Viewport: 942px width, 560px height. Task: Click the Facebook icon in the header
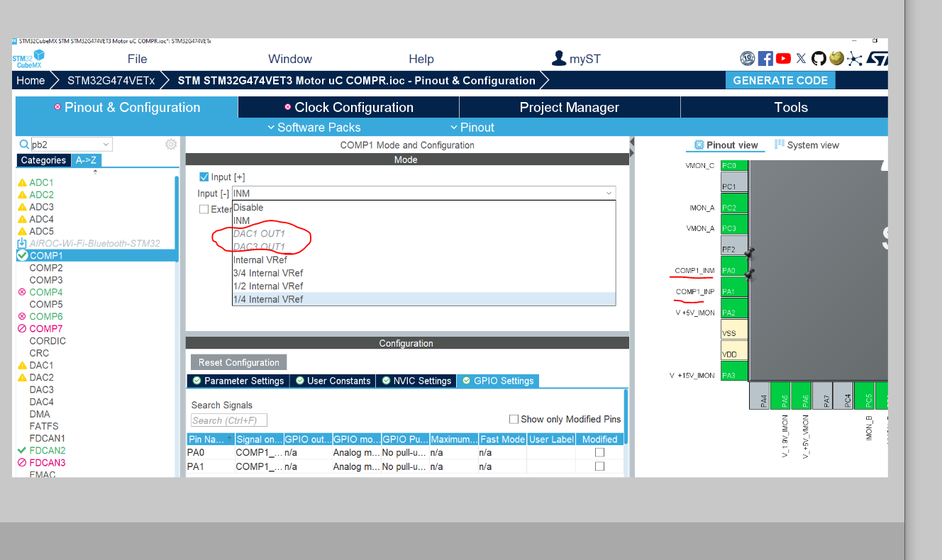click(765, 58)
